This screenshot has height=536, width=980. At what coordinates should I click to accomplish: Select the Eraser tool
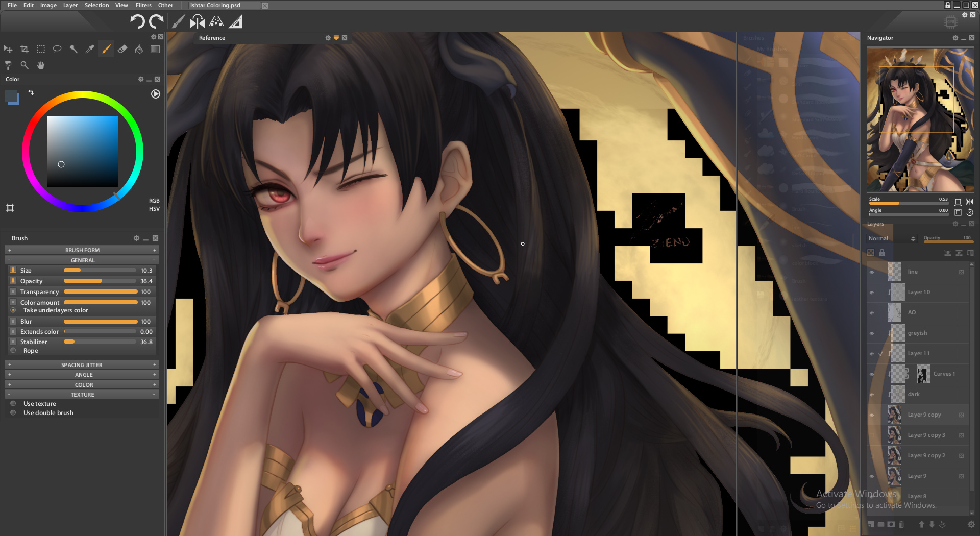tap(122, 49)
